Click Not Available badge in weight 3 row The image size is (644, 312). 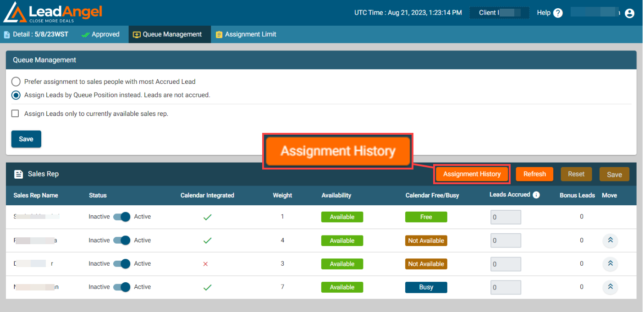tap(426, 264)
